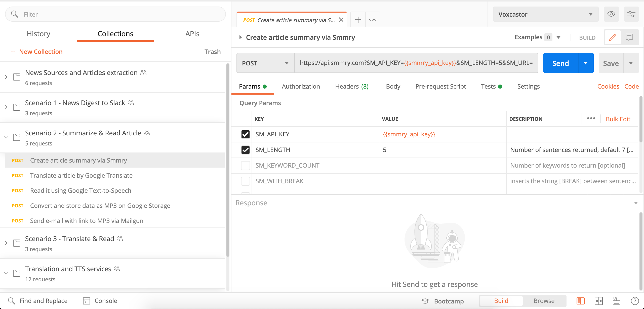Image resolution: width=644 pixels, height=309 pixels.
Task: Click the pencil edit mode icon
Action: tap(613, 37)
